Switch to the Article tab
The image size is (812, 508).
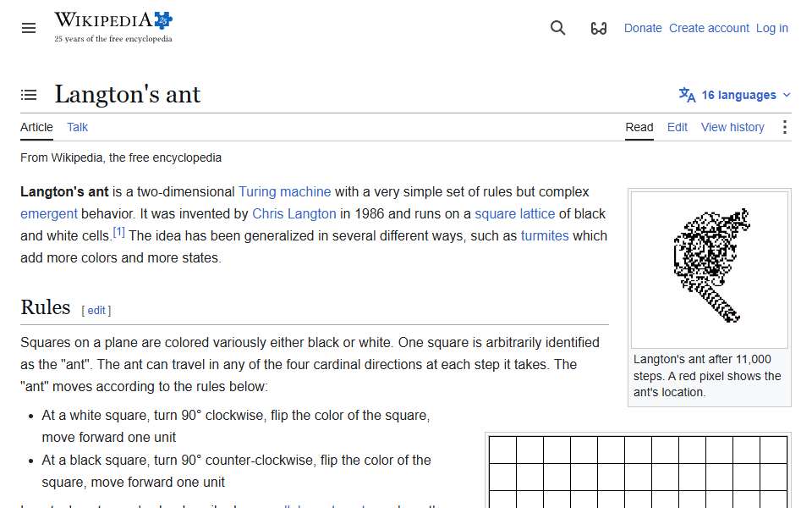[36, 128]
